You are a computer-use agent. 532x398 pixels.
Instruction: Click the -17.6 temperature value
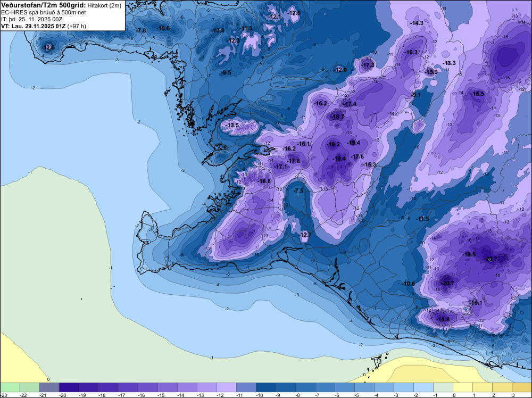coord(357,156)
